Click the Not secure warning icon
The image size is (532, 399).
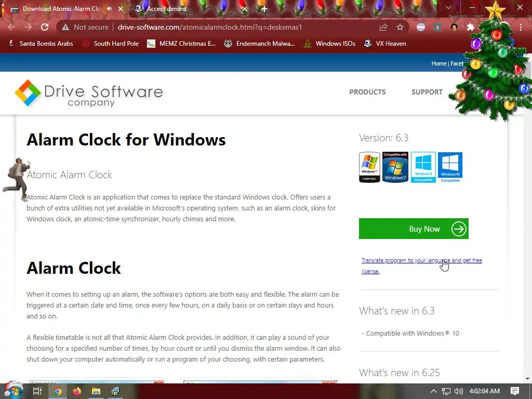coord(65,27)
